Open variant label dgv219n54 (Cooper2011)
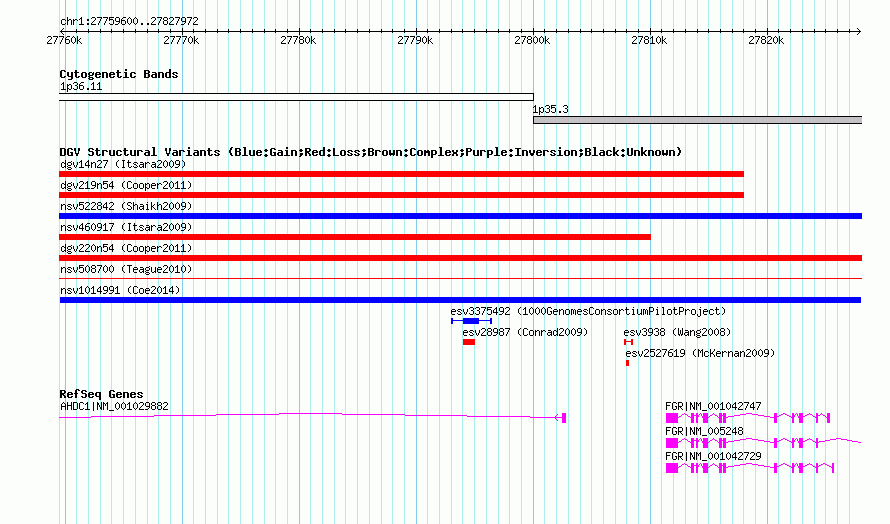The image size is (890, 524). tap(126, 185)
